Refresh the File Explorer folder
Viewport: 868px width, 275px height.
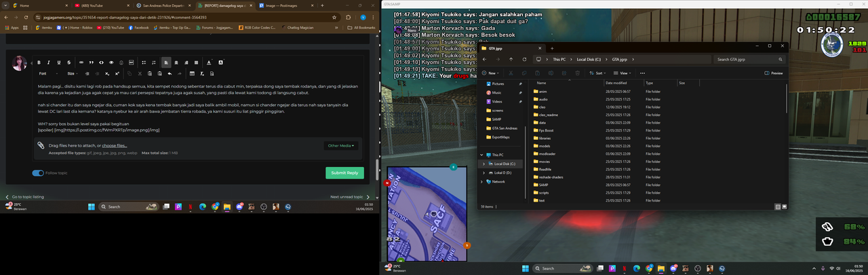click(x=524, y=59)
